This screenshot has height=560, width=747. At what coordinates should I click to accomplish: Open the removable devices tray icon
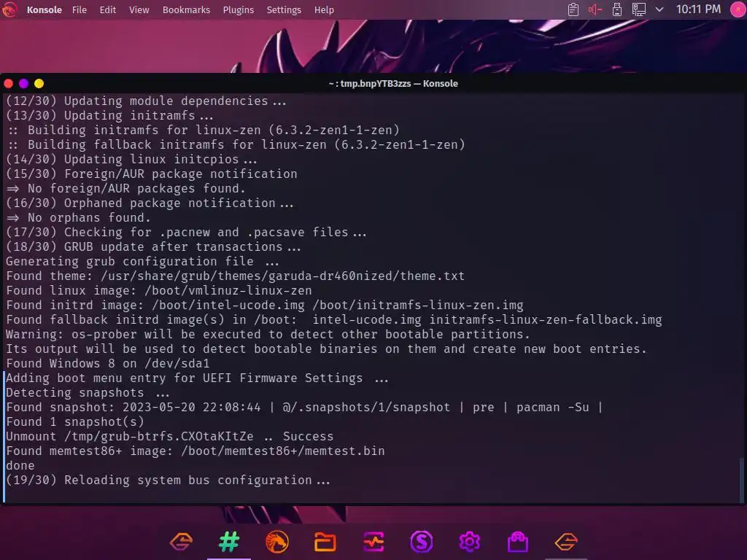617,9
